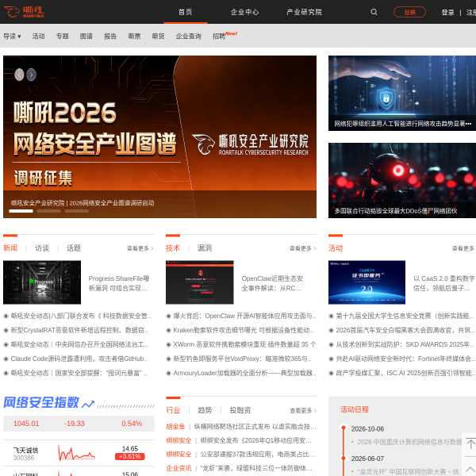Screen dimensions: 476x476
Task: Select the first carousel indicator bar
Action: [x=21, y=211]
